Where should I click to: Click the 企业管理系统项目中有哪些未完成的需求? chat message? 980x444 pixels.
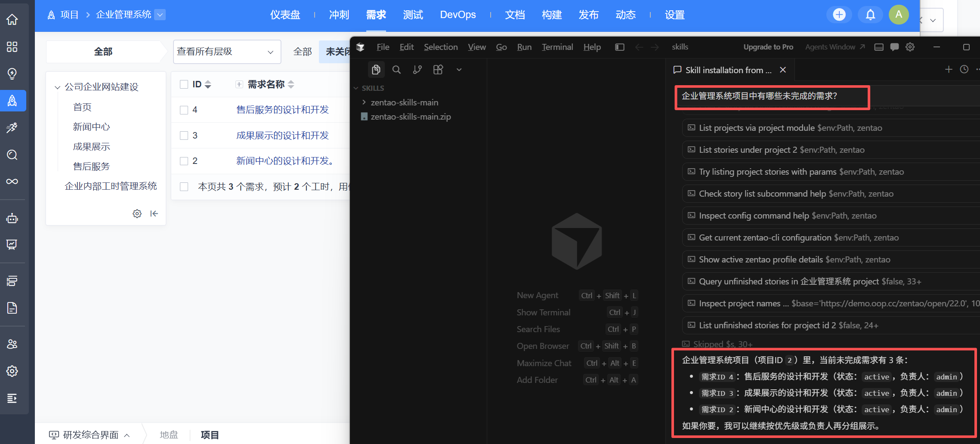tap(759, 96)
